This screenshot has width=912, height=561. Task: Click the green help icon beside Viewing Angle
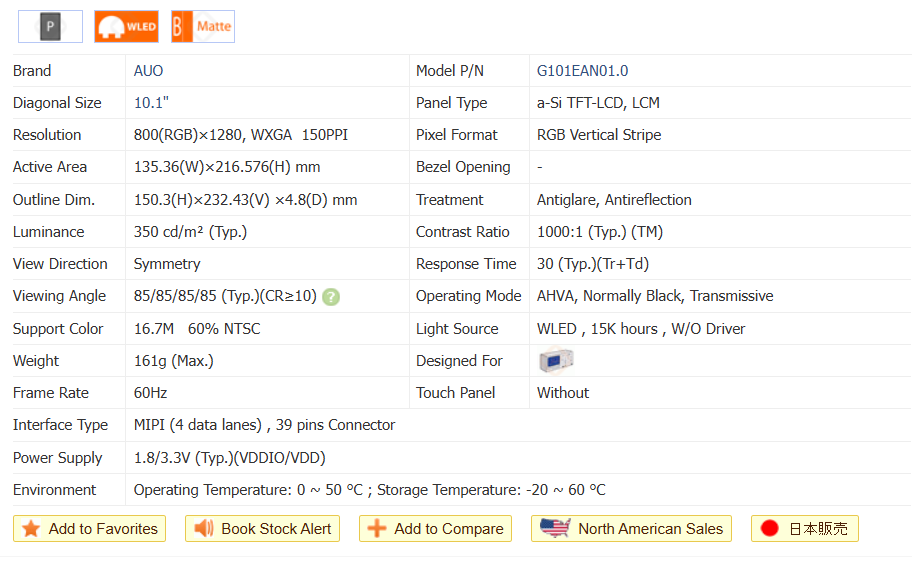(x=331, y=297)
